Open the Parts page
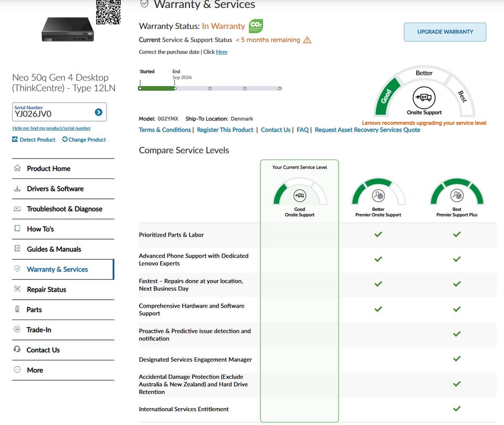This screenshot has height=425, width=504. coord(63,310)
